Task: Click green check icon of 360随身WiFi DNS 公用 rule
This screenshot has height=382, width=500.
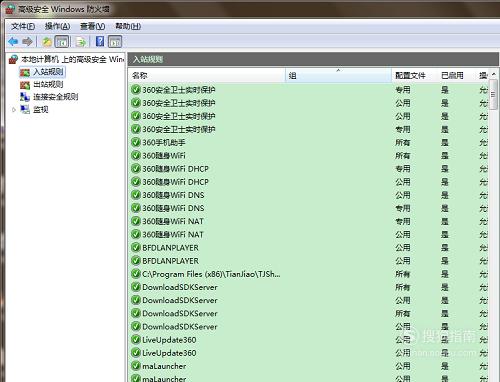Action: coord(136,195)
